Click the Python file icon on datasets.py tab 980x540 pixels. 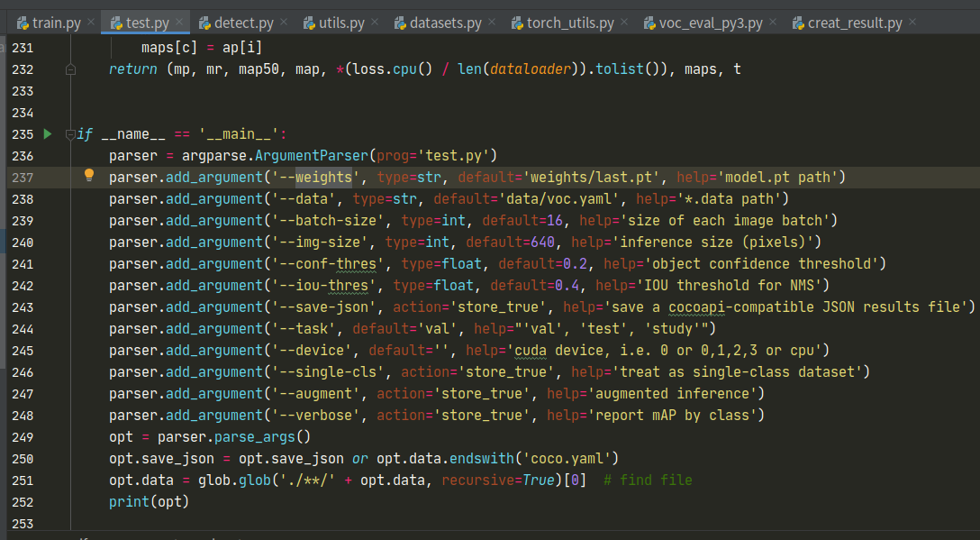point(400,23)
